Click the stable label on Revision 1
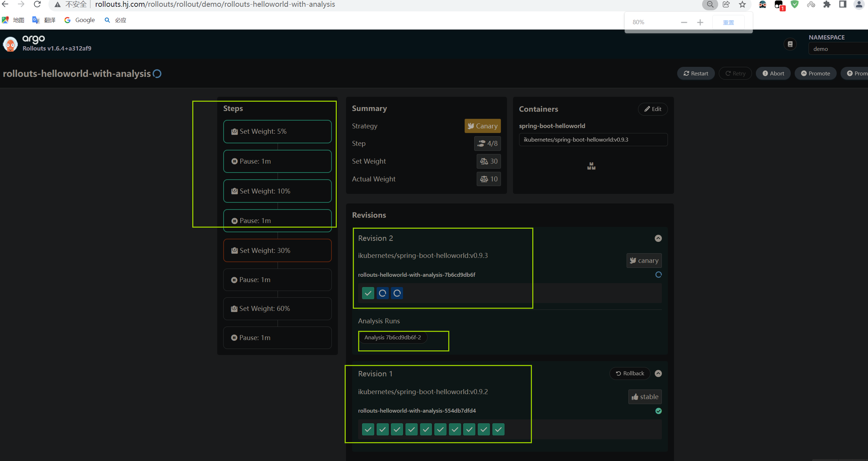 645,397
